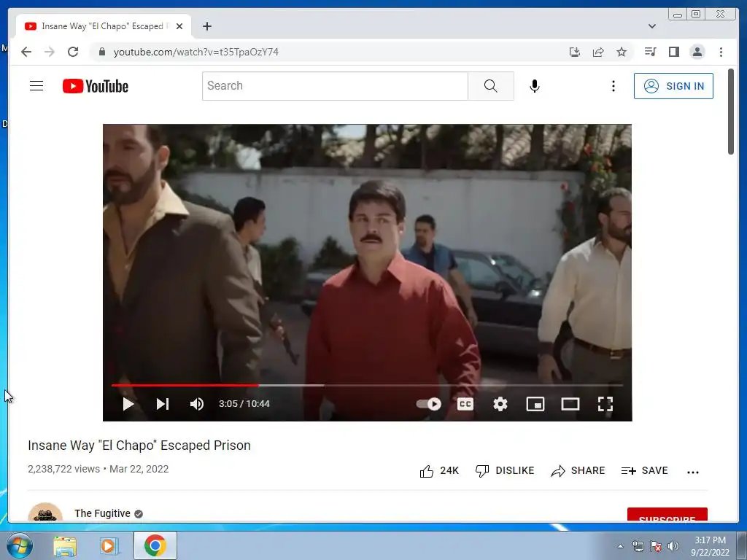This screenshot has width=747, height=560.
Task: Focus the YouTube search box
Action: 335,86
